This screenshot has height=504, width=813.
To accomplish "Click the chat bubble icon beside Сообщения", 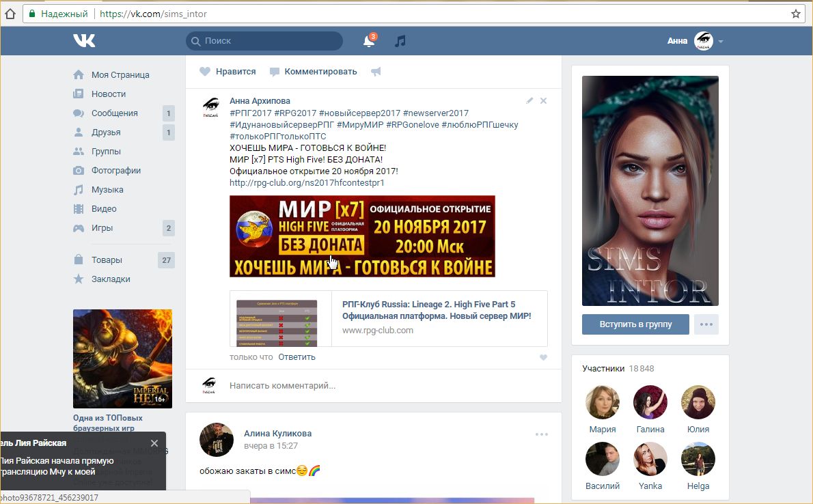I will (x=79, y=113).
